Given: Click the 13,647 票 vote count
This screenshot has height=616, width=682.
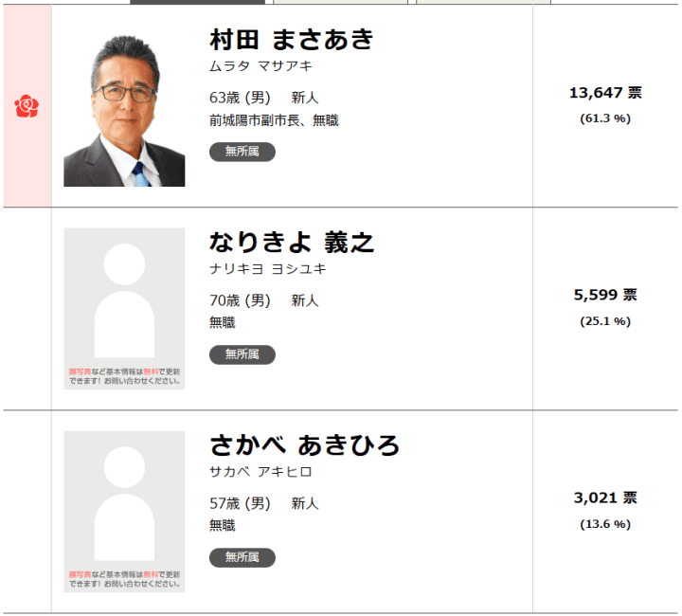Looking at the screenshot, I should 605,93.
